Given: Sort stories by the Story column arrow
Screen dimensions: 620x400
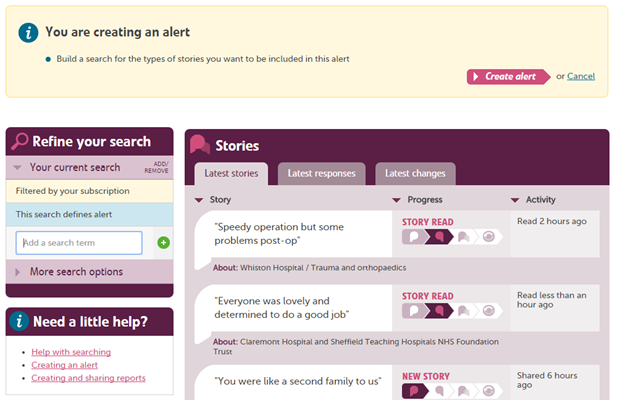Looking at the screenshot, I should coord(199,200).
